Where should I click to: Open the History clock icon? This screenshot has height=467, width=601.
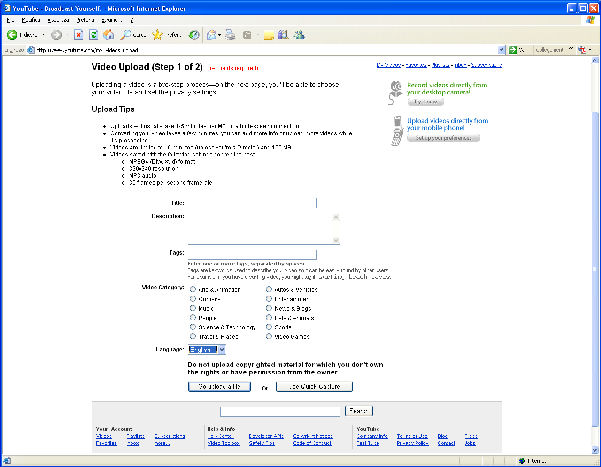pos(195,35)
